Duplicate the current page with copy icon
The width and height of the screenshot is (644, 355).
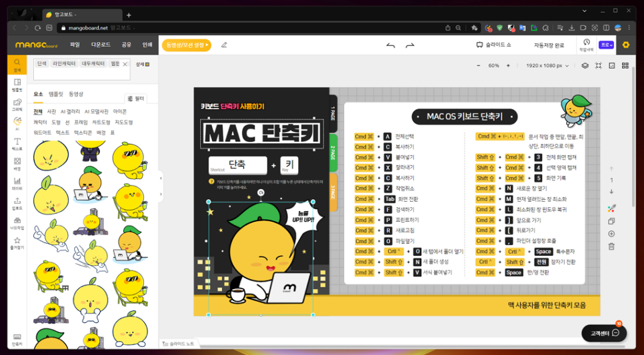611,221
